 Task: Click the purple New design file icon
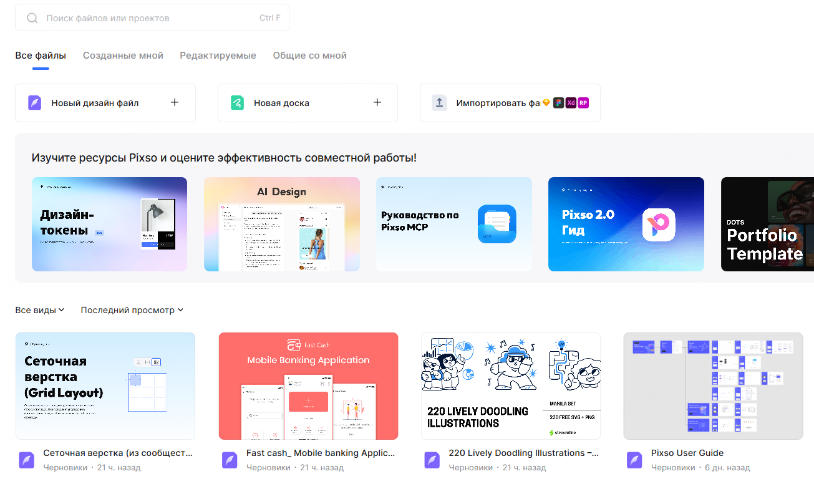(x=35, y=103)
